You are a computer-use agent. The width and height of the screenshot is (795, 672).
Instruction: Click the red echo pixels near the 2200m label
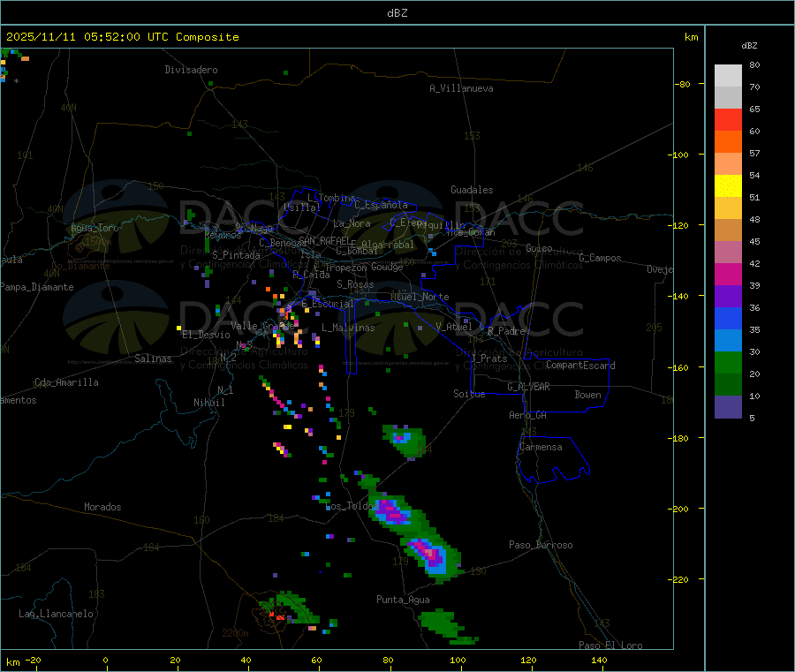(x=276, y=616)
